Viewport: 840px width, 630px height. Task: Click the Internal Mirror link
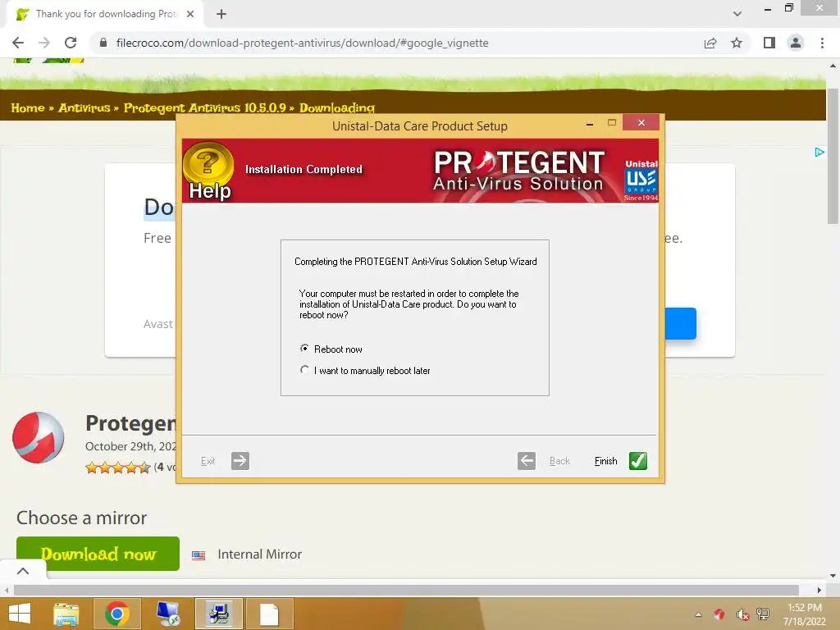click(x=260, y=554)
